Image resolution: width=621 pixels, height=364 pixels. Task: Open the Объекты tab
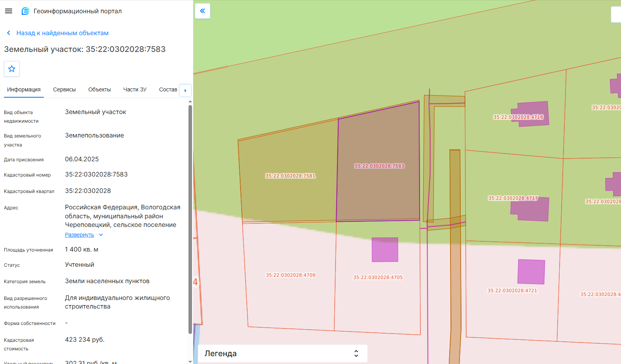(x=100, y=89)
